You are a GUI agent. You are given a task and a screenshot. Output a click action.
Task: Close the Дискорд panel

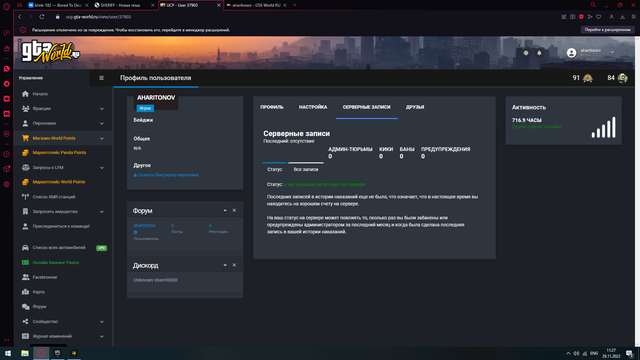click(x=234, y=265)
